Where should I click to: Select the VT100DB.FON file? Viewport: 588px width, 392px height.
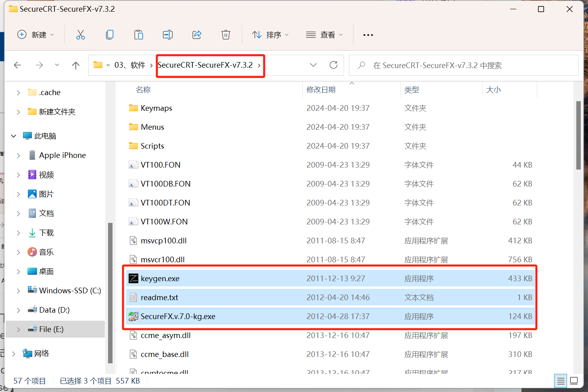tap(331, 184)
